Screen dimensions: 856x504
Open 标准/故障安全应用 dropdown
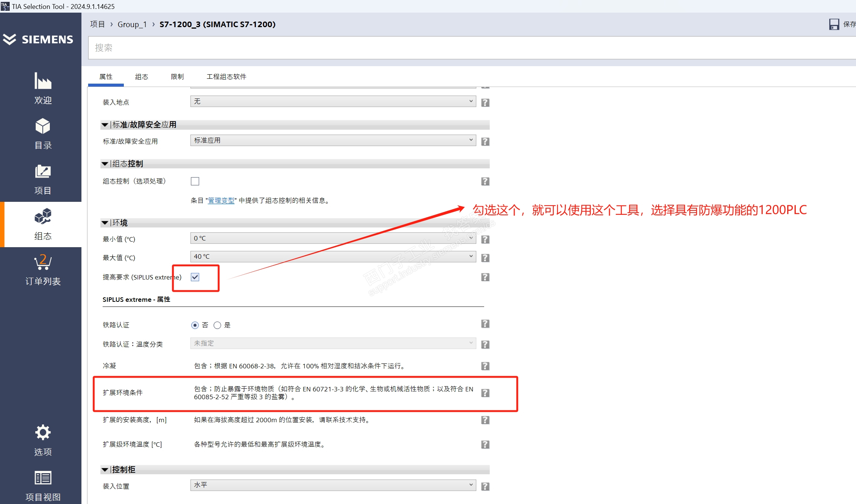pos(333,140)
